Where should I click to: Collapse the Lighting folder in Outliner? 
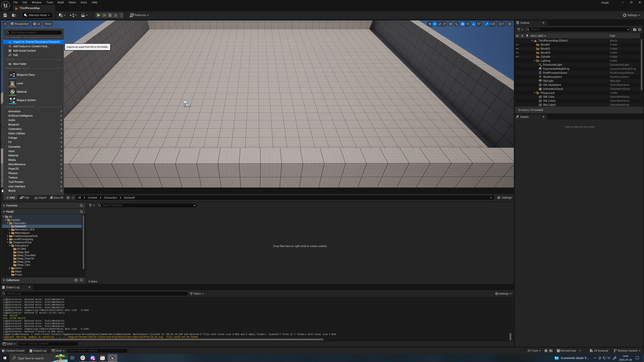pyautogui.click(x=534, y=61)
